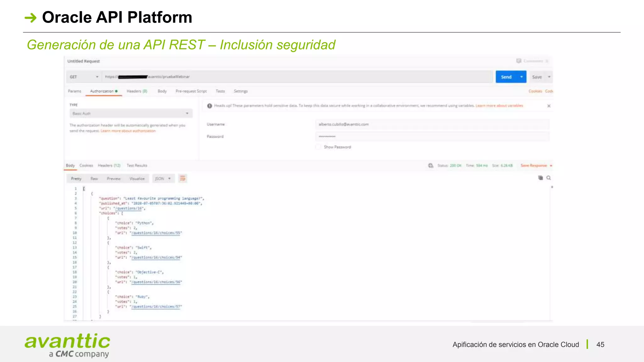Click the "Swift" choice value

pyautogui.click(x=143, y=248)
